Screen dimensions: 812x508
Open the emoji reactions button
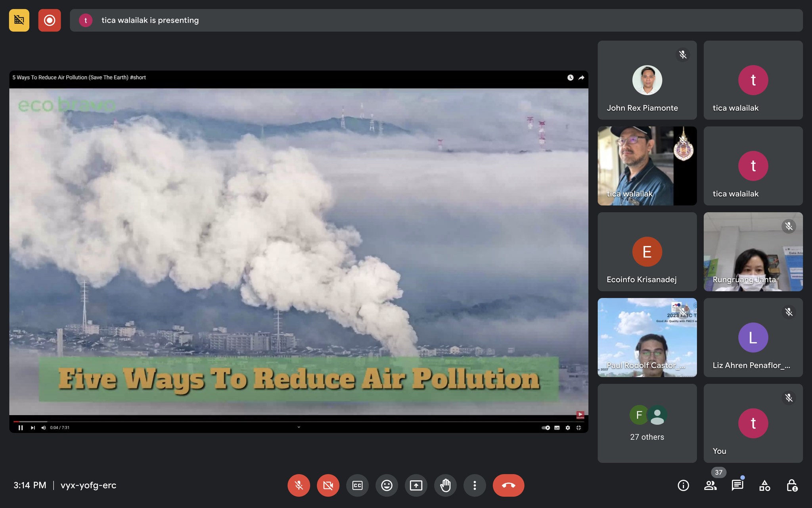coord(387,485)
